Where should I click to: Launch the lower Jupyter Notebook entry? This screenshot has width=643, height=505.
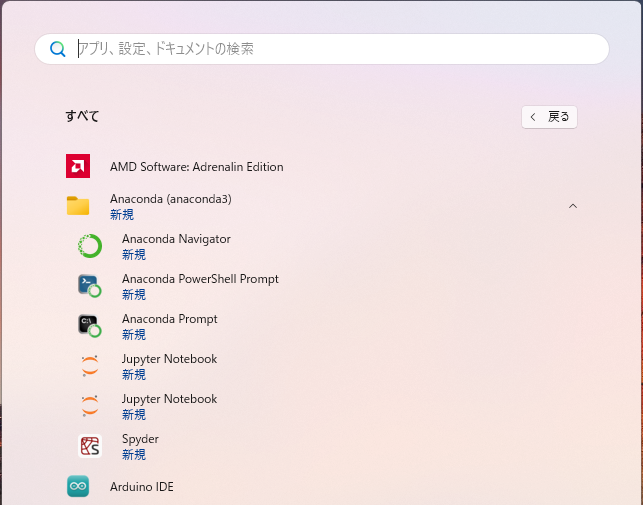click(169, 399)
